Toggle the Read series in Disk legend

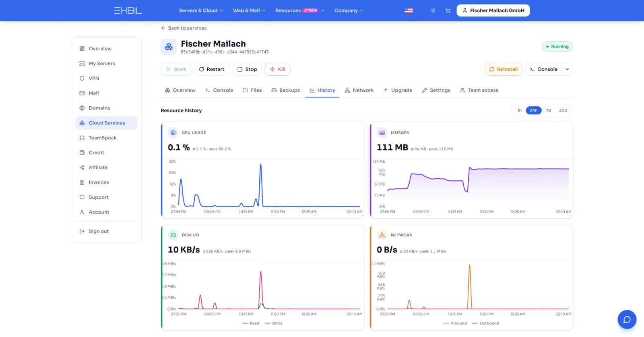pyautogui.click(x=251, y=323)
